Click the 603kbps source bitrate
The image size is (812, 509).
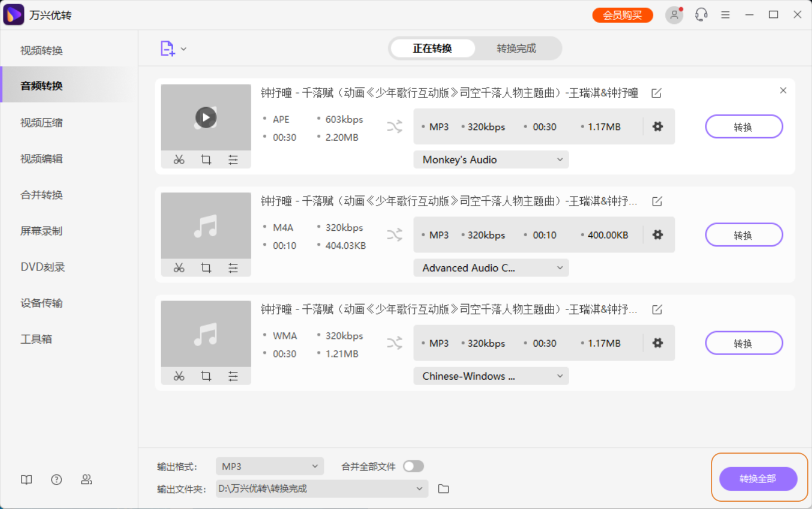pos(344,120)
